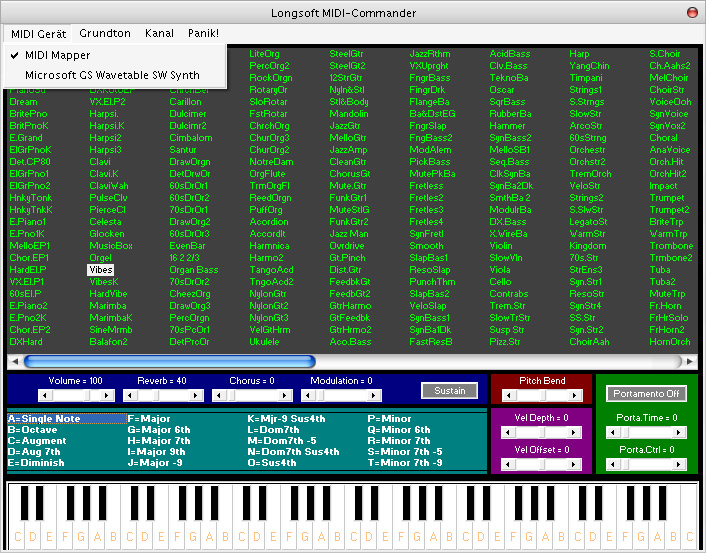This screenshot has width=706, height=553.
Task: Collapse the open MIDI Gerät menu
Action: 38,33
